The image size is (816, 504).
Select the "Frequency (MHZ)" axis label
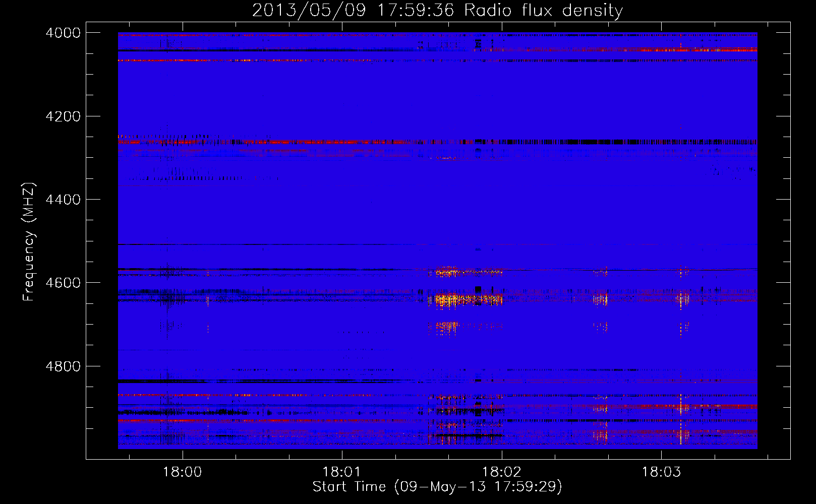coord(29,242)
